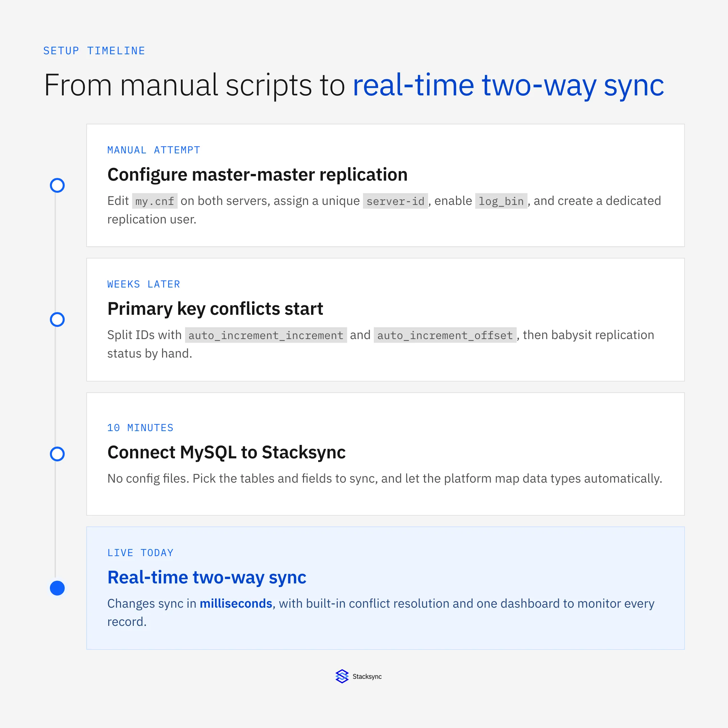728x728 pixels.
Task: Click the "status by hand." text line
Action: [150, 354]
